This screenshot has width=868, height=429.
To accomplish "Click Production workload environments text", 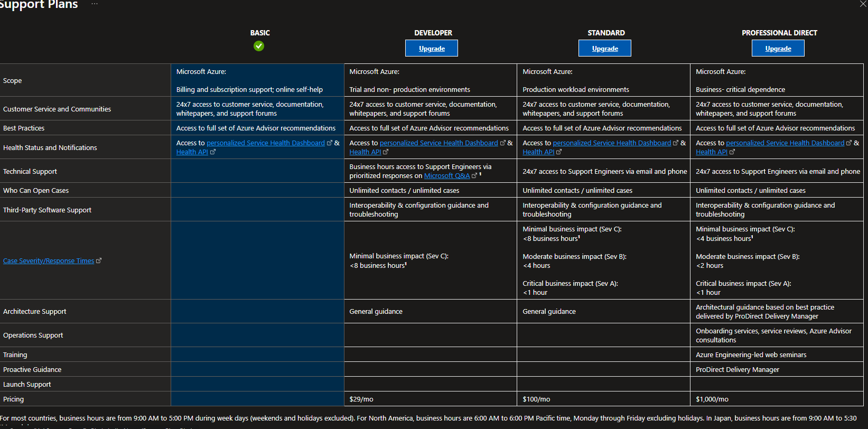I will (576, 90).
